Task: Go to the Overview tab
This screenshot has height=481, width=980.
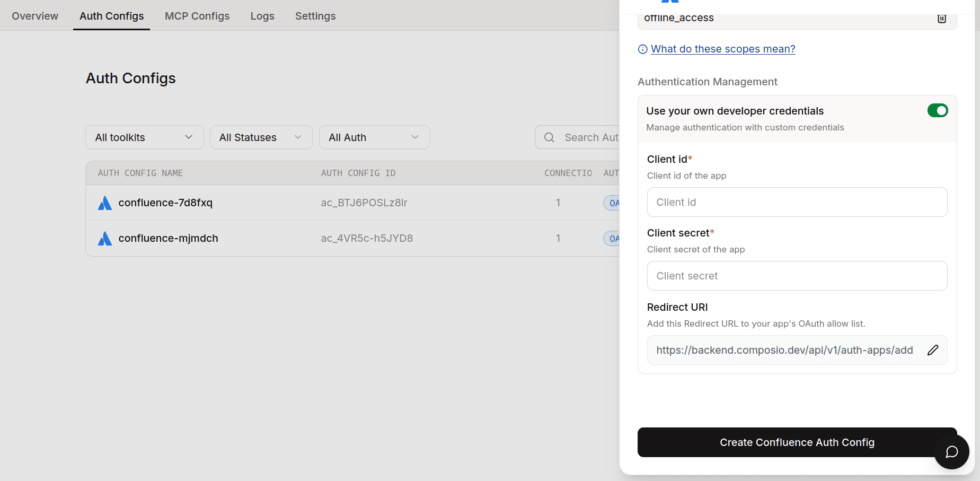Action: [x=35, y=16]
